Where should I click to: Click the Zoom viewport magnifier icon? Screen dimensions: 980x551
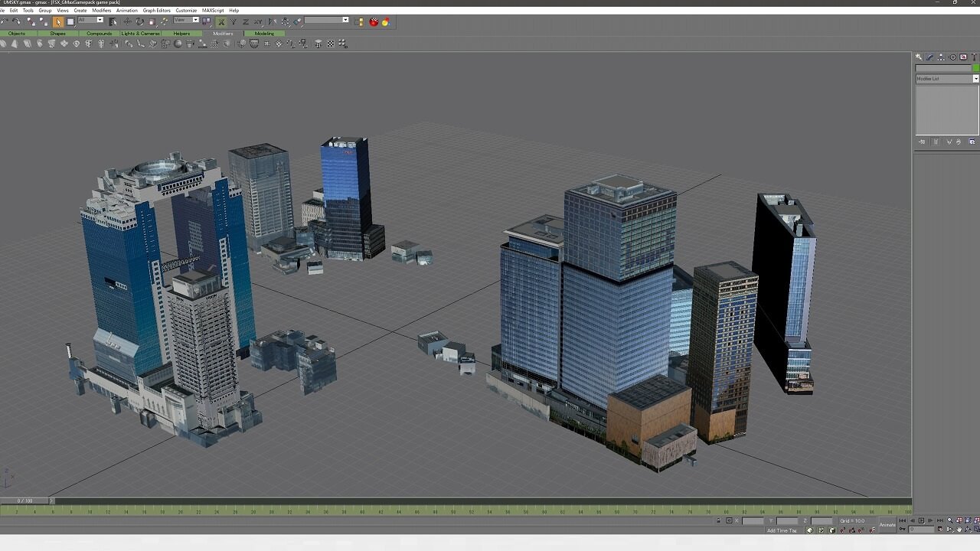point(950,521)
